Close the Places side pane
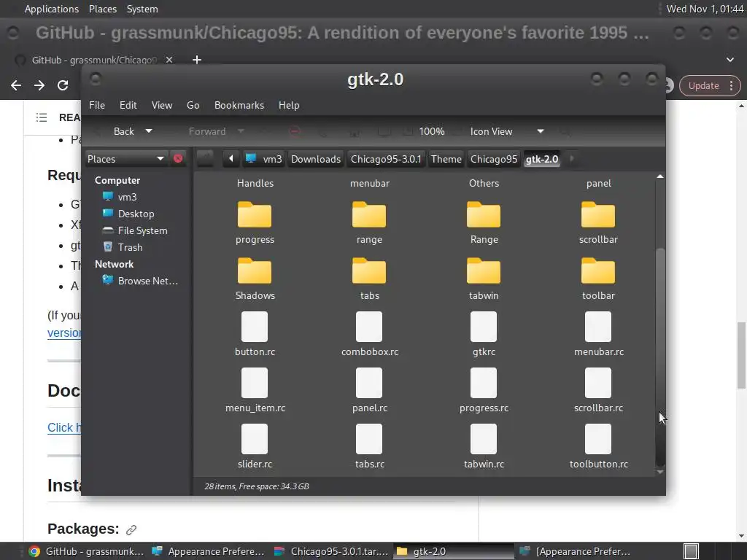 [178, 158]
